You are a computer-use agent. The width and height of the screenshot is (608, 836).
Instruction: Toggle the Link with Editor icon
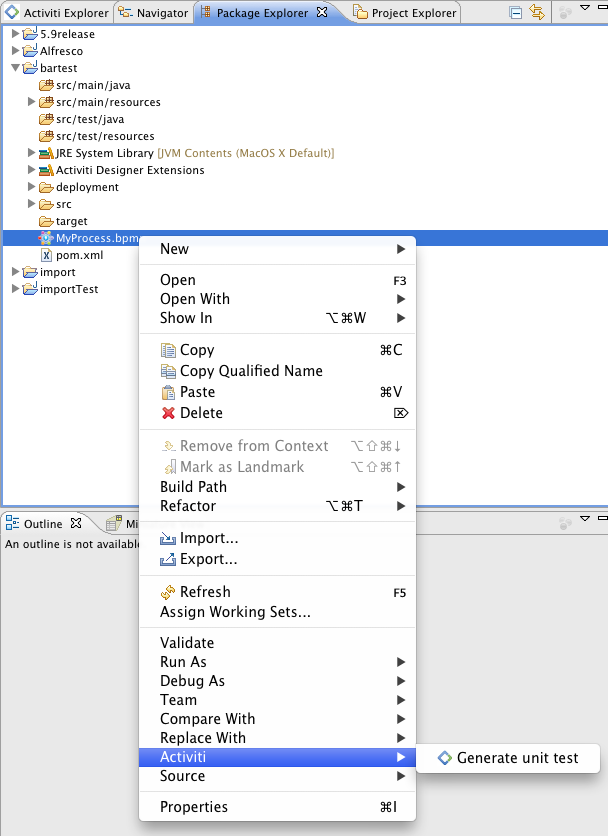pos(536,11)
